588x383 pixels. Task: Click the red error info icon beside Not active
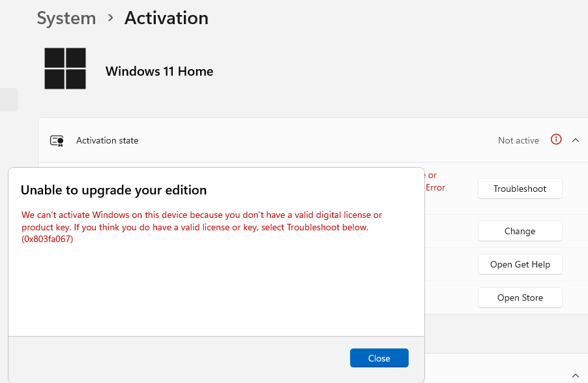(x=555, y=140)
